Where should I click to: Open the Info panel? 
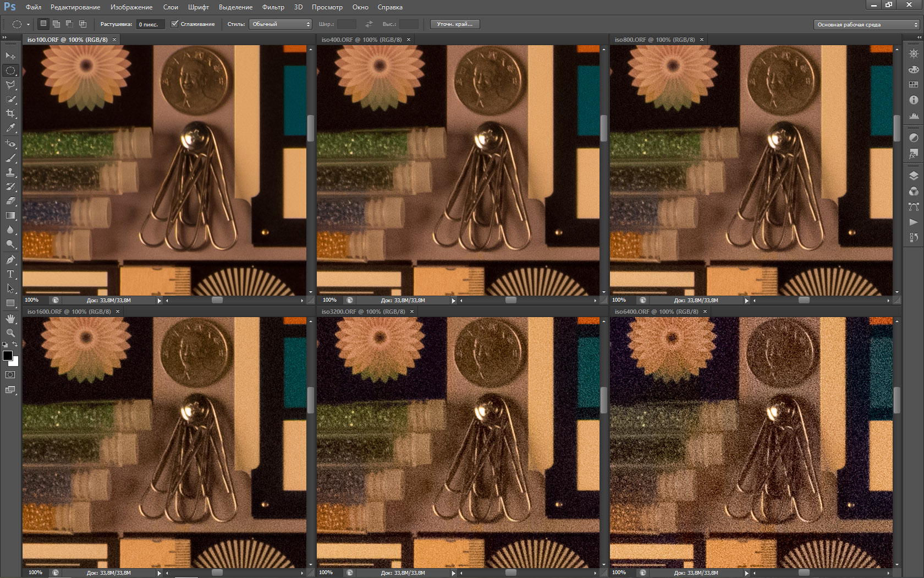914,100
